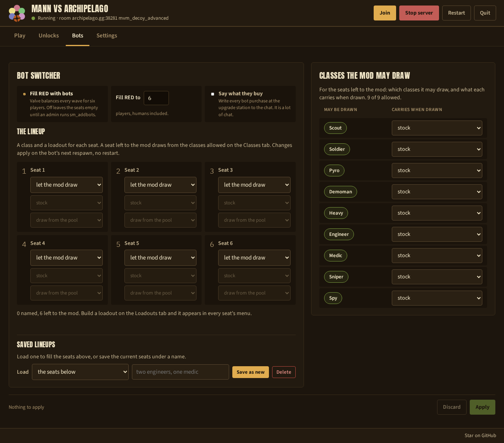
Task: Click the 'Nothing to apply' status text
Action: (x=26, y=407)
